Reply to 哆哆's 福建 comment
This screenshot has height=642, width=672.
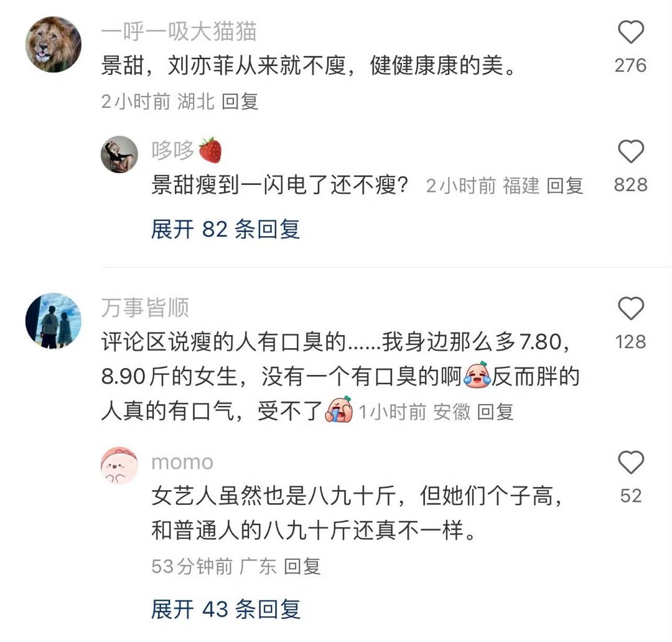pos(565,186)
